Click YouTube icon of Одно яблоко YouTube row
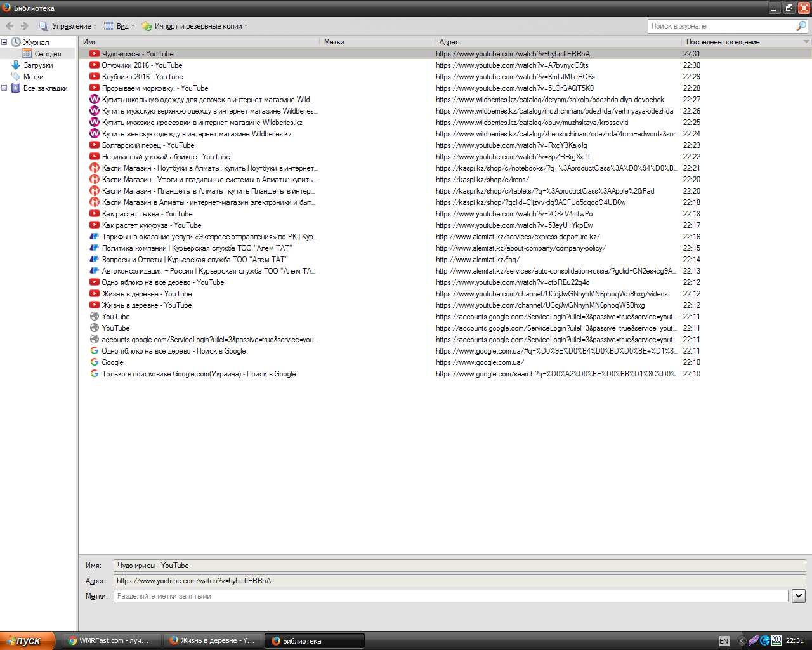 pos(95,282)
